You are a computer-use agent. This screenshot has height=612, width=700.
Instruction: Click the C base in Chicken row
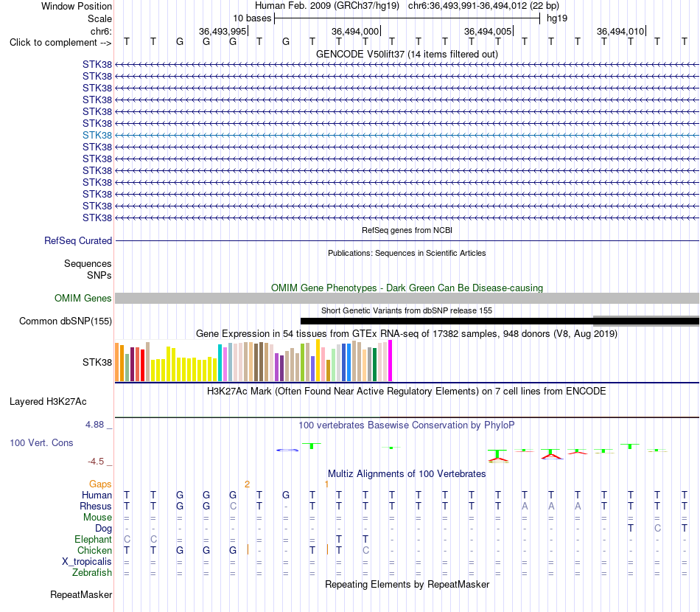(x=365, y=550)
